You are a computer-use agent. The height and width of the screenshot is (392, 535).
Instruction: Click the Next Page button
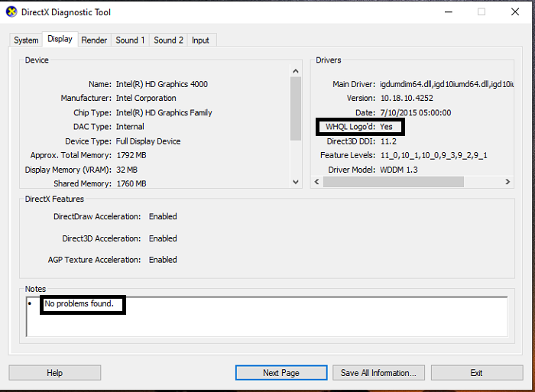pos(281,373)
